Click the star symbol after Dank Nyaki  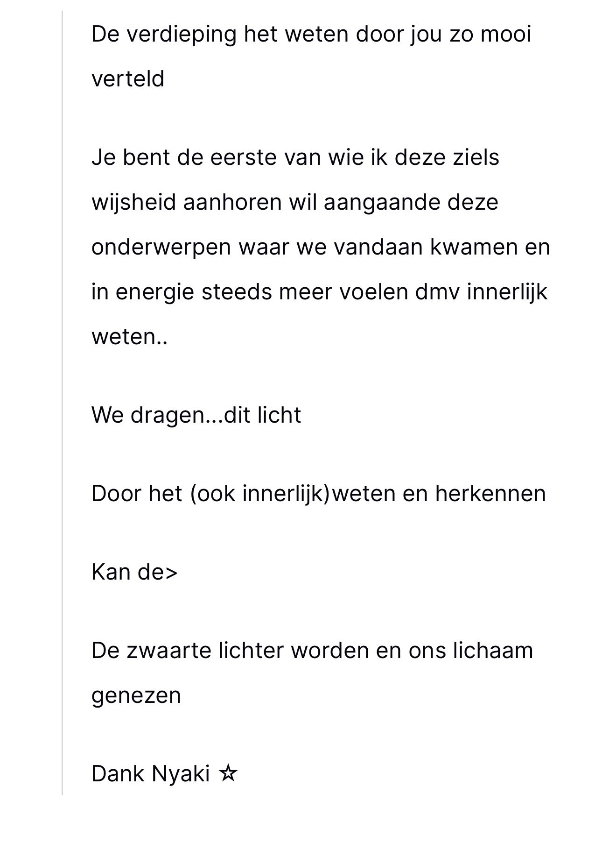(228, 773)
